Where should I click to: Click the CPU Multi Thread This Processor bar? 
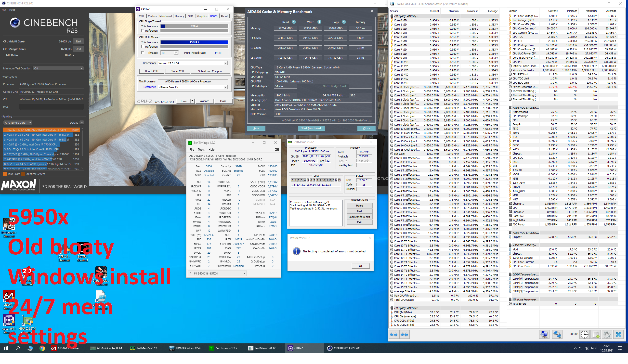(x=194, y=42)
